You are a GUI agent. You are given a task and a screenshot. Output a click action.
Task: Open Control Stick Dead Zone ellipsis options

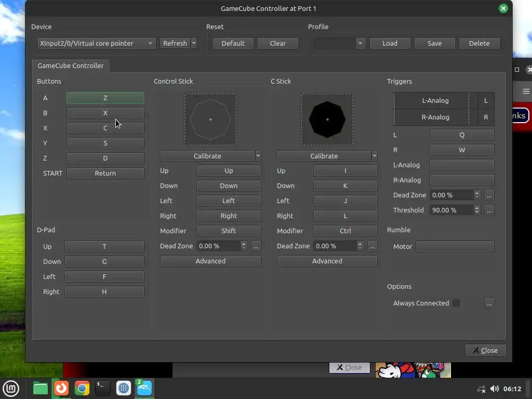pos(256,246)
